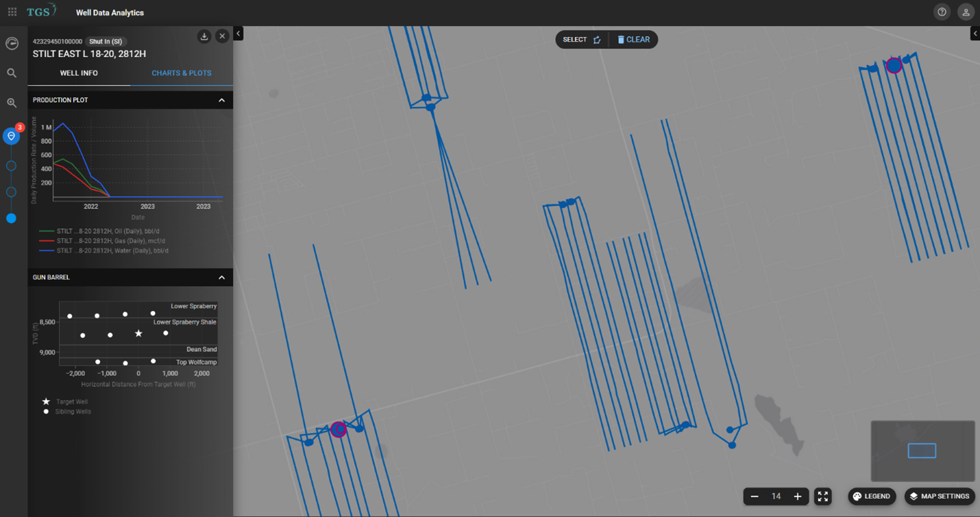
Task: Switch to the Charts & Plots tab
Action: [182, 73]
